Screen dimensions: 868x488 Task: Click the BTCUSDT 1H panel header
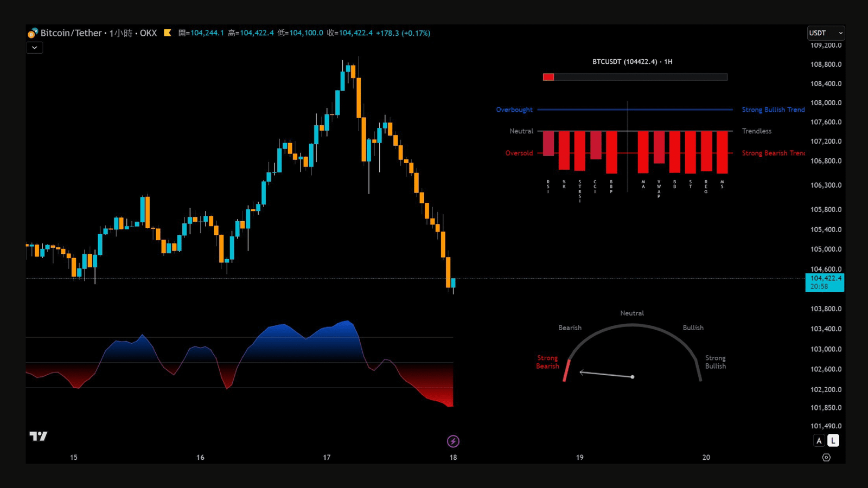(632, 62)
